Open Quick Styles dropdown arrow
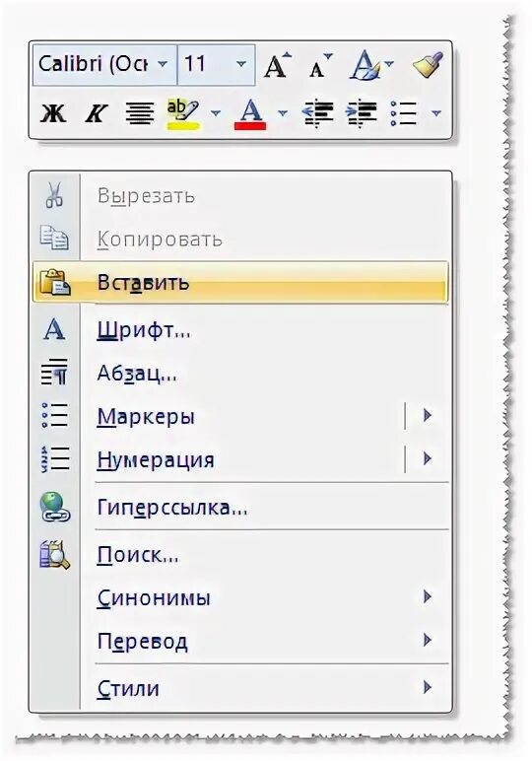Screen dimensions: 532x761 [x=389, y=63]
